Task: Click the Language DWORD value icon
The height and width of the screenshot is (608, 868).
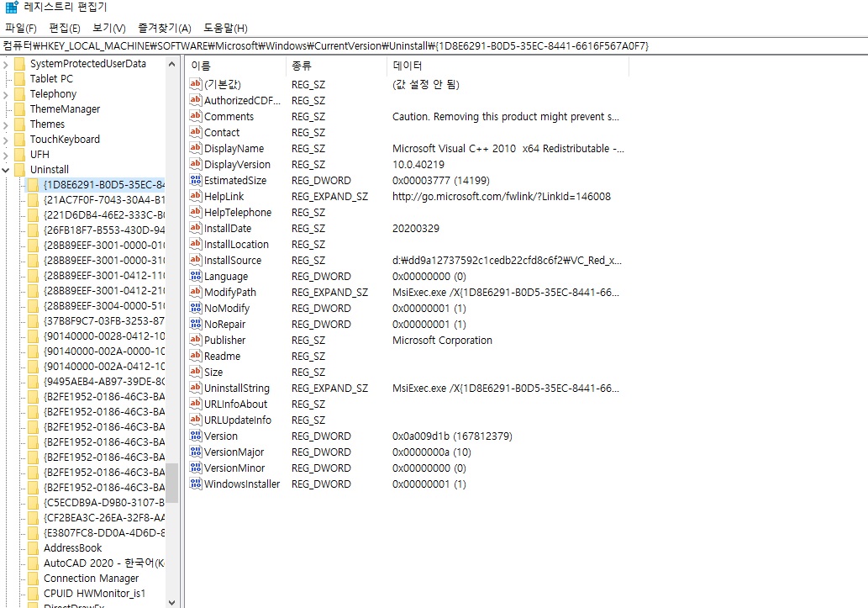Action: coord(196,276)
